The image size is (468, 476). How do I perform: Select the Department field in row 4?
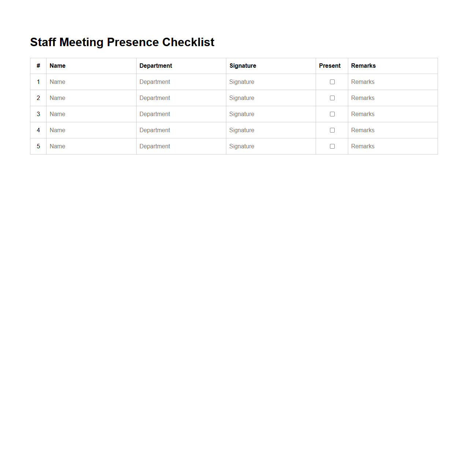pyautogui.click(x=181, y=130)
